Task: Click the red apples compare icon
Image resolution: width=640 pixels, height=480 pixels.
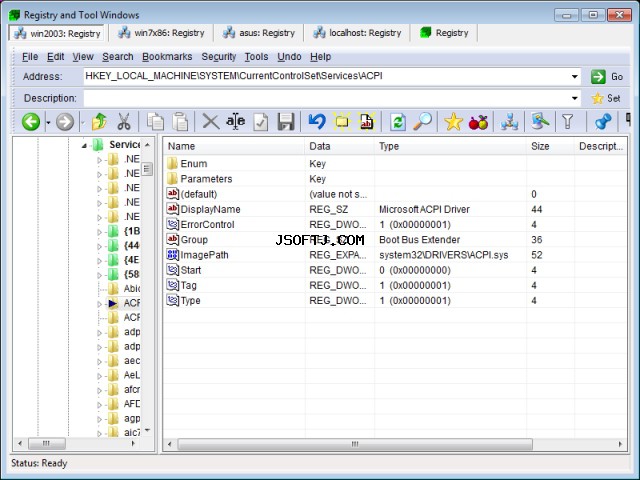Action: coord(478,122)
